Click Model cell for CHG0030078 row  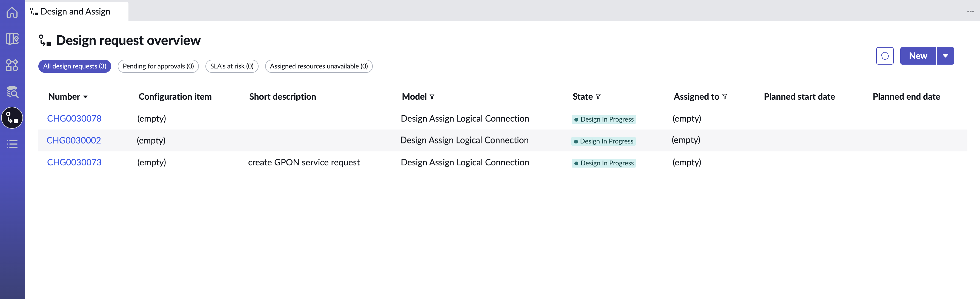click(x=465, y=119)
